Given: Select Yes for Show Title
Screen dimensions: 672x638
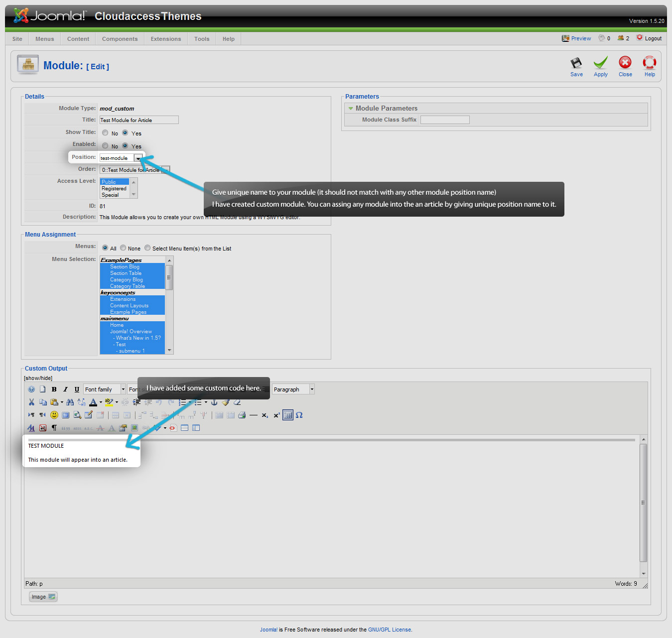Looking at the screenshot, I should [125, 133].
